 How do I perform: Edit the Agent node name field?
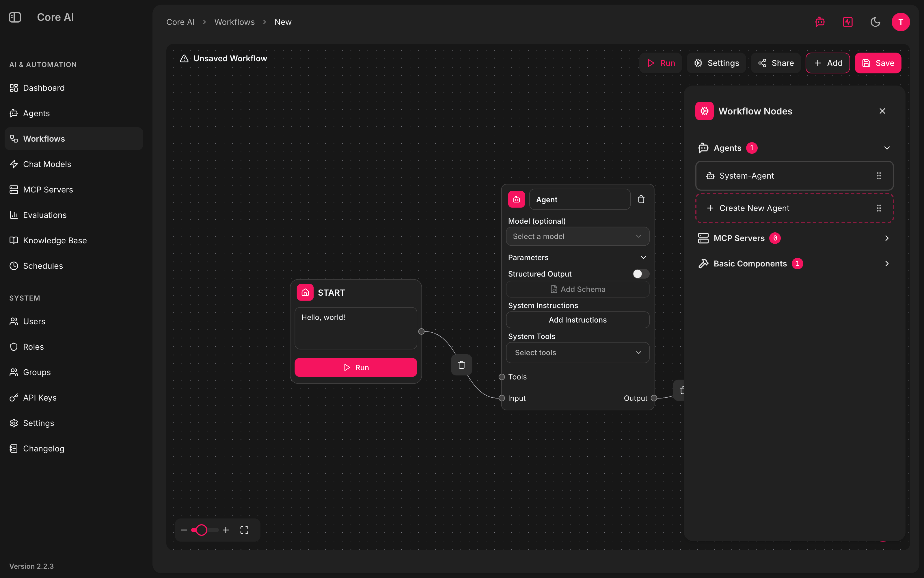coord(580,199)
